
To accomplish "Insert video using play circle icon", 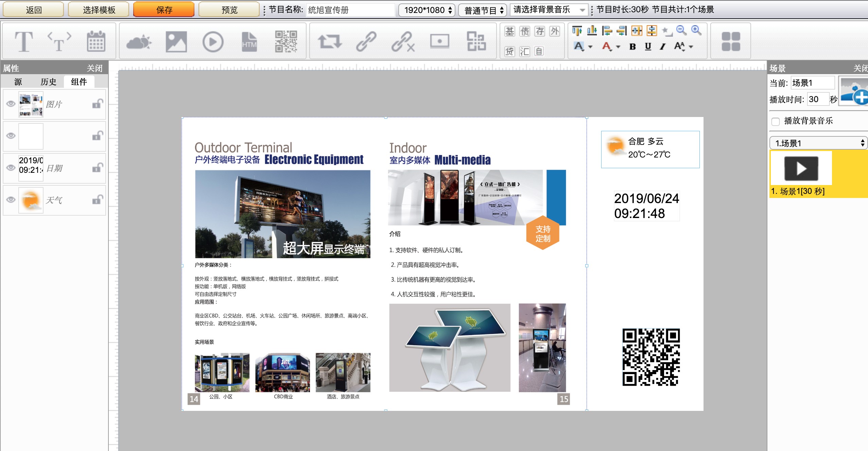I will (x=213, y=42).
